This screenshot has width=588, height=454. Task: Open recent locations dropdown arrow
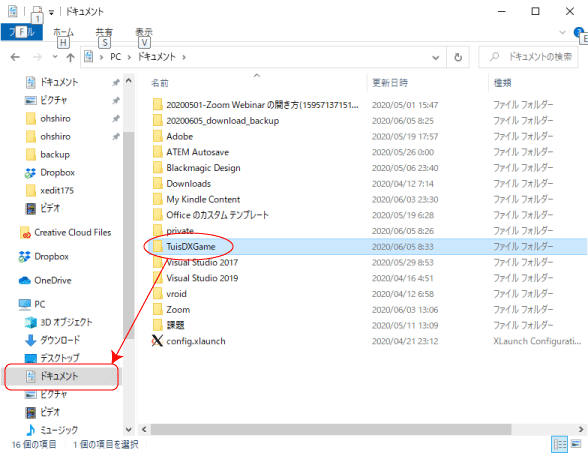(55, 57)
